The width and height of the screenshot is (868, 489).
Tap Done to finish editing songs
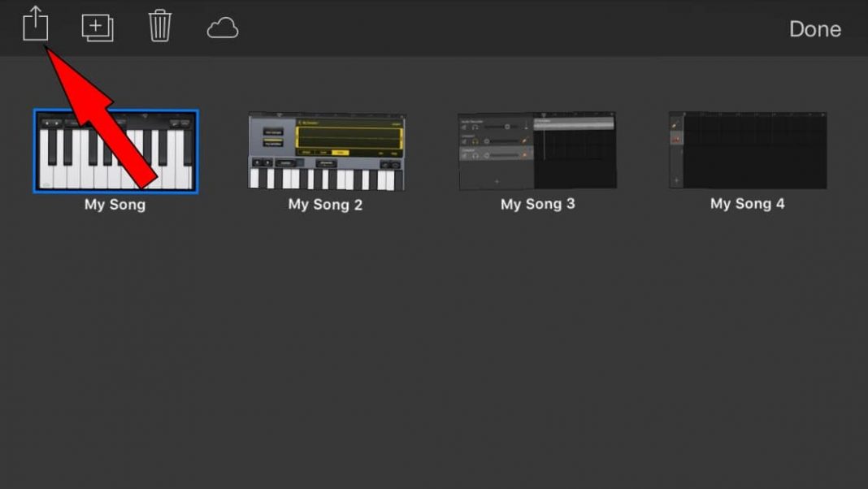coord(814,29)
